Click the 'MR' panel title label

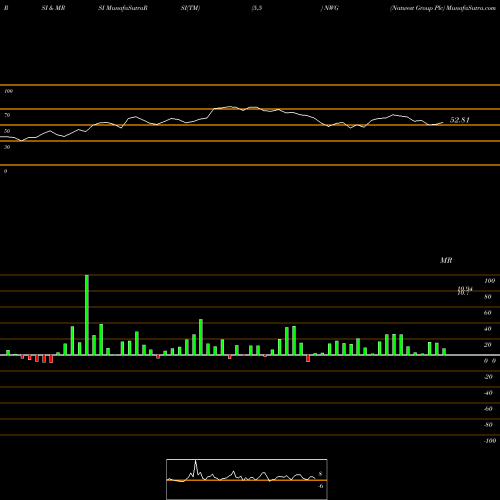point(446,260)
